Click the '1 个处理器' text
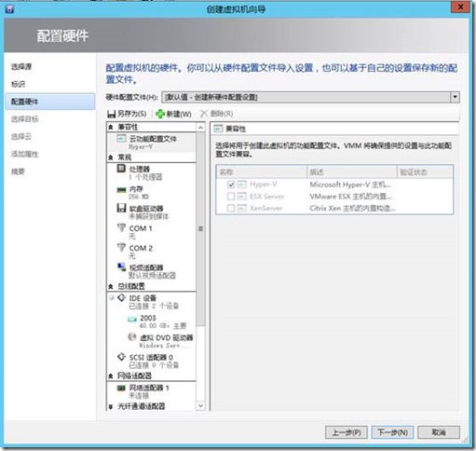 (145, 177)
